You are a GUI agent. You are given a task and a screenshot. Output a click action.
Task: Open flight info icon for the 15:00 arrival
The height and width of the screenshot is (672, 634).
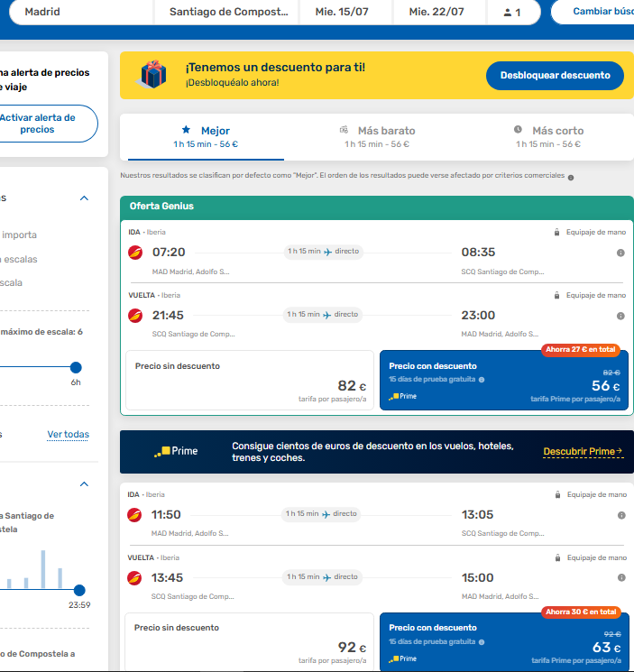click(x=621, y=577)
